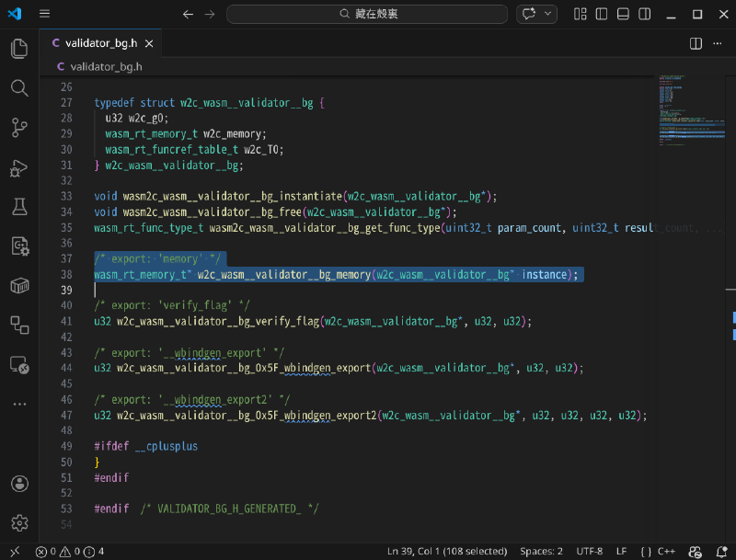Open the Run and Debug panel
The height and width of the screenshot is (560, 736).
pos(18,167)
